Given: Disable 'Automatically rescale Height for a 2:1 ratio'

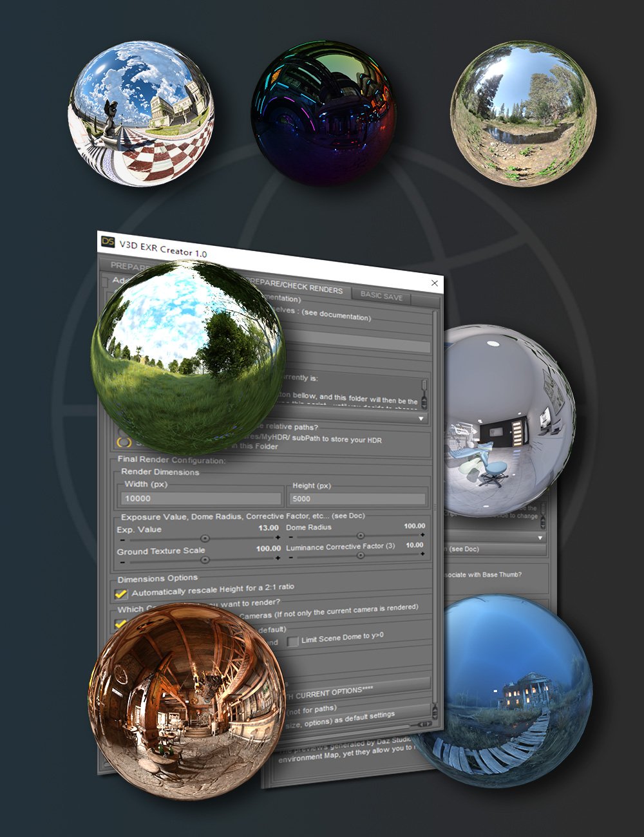Looking at the screenshot, I should click(x=120, y=592).
